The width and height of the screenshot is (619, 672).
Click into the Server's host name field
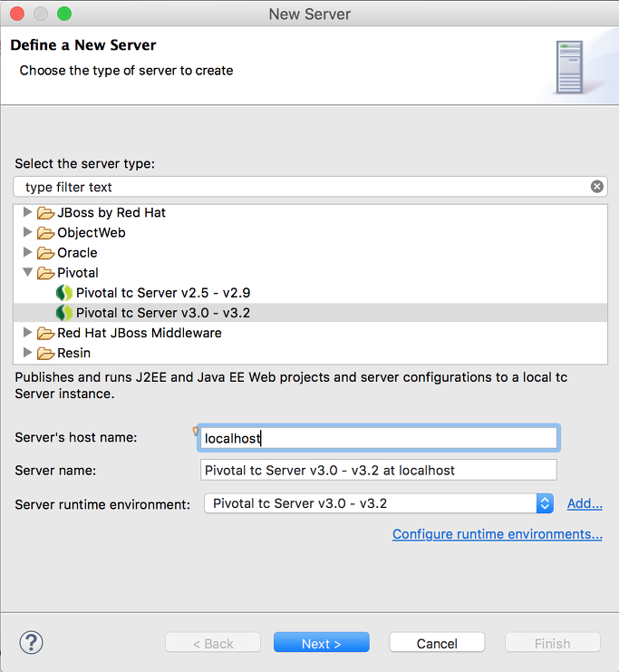(x=379, y=438)
